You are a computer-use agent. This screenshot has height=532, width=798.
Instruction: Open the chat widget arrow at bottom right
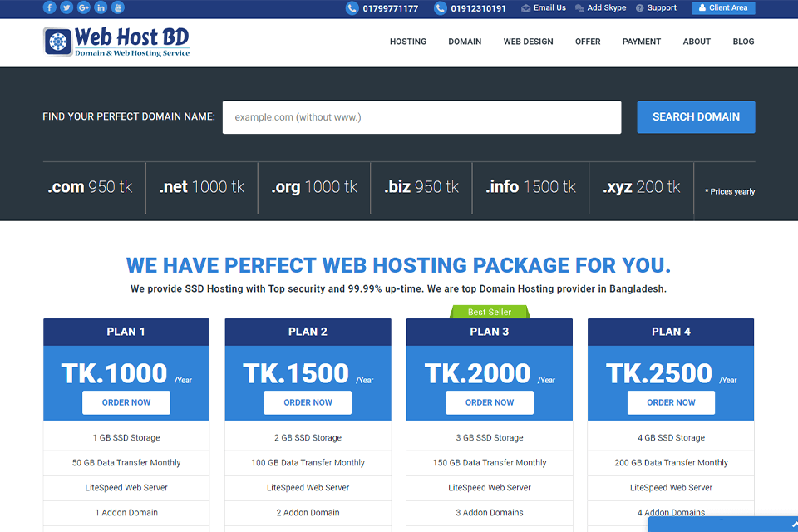click(794, 525)
